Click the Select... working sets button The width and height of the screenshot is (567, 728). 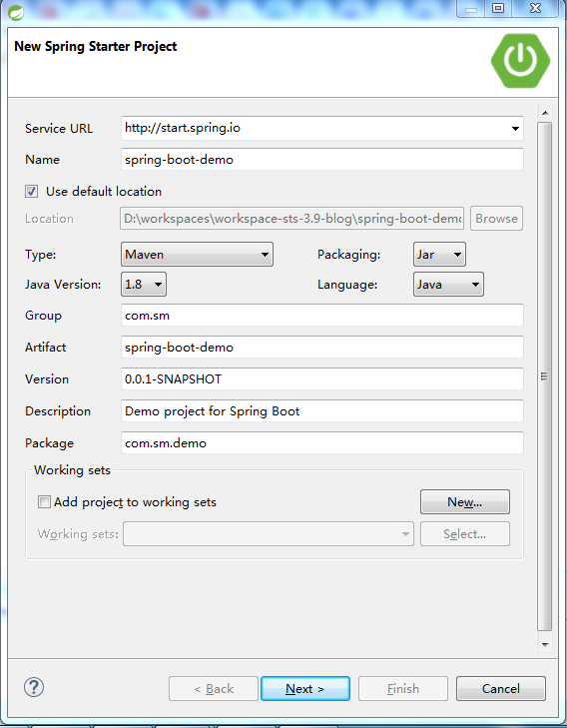(465, 534)
